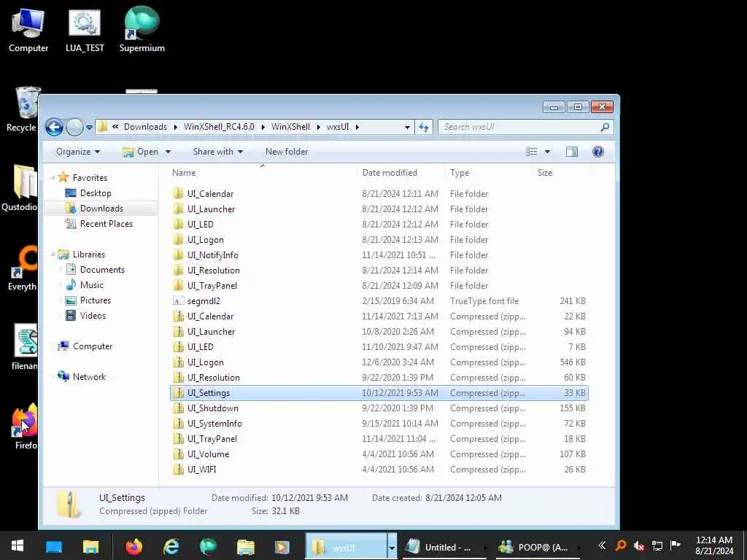Launch Firefox from the taskbar
The width and height of the screenshot is (747, 560).
[x=134, y=546]
